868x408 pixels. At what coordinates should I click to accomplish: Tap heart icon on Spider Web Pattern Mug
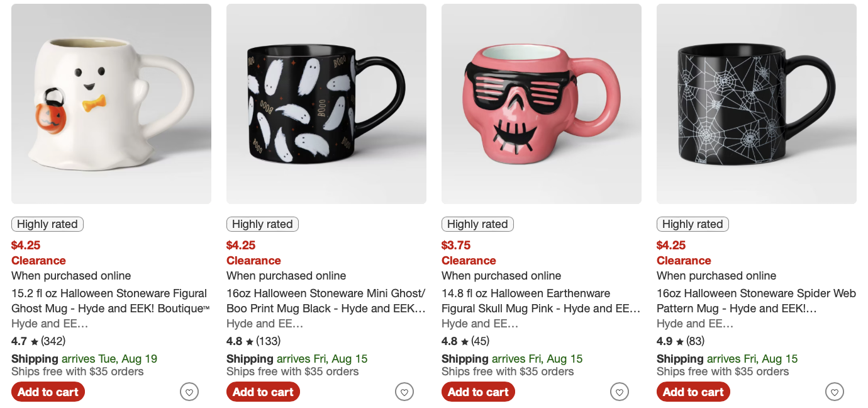tap(835, 392)
